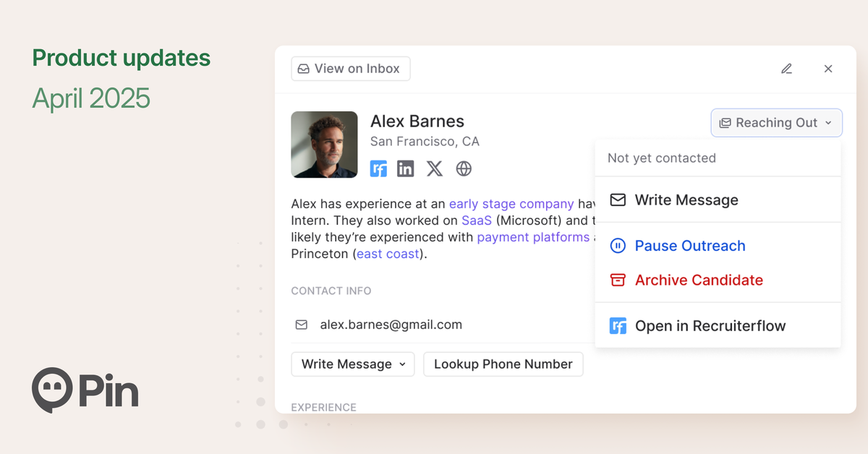
Task: Click the Recruiterflow logo in the menu
Action: [618, 326]
